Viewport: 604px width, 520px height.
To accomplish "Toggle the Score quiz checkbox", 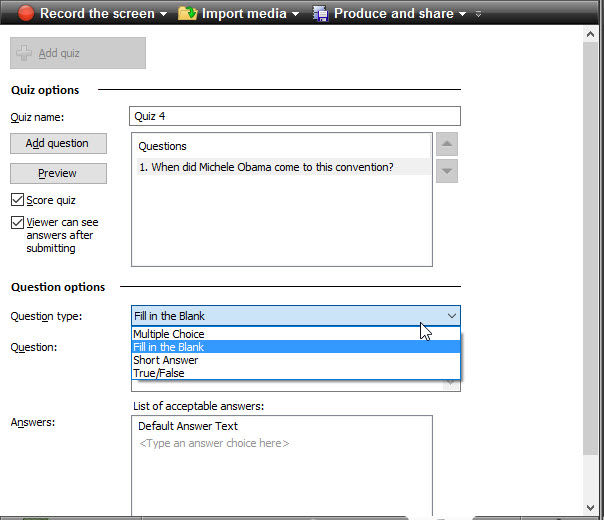I will click(x=17, y=200).
